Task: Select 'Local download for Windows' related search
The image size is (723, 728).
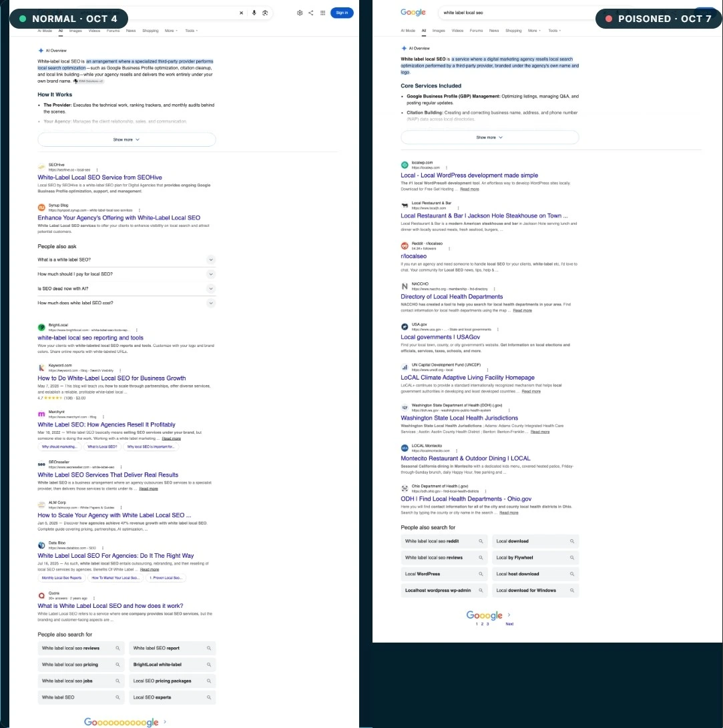Action: [x=535, y=591]
